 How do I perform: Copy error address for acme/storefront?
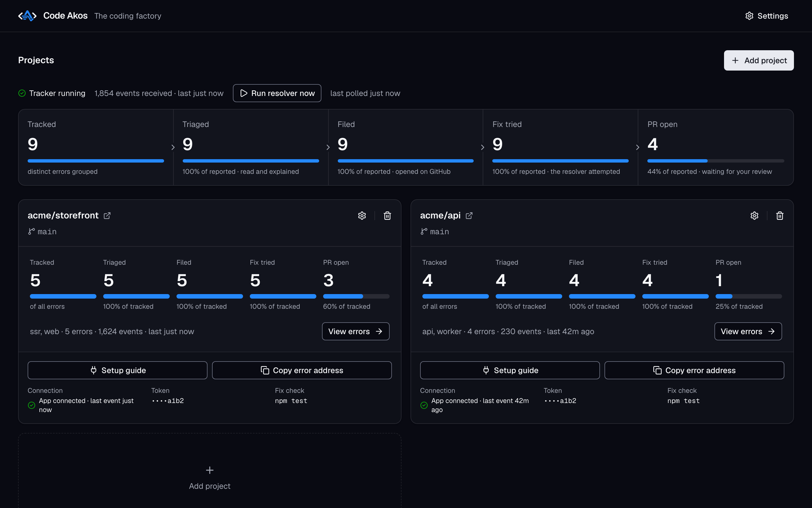302,370
